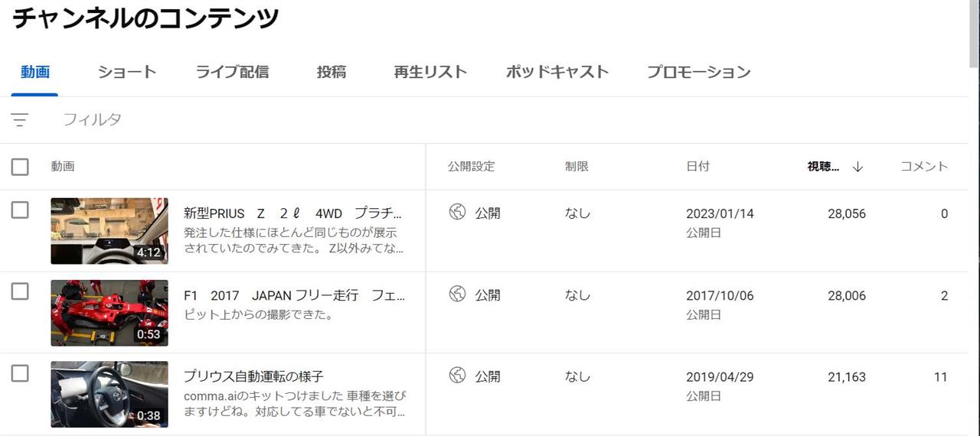Switch to the ショート tab
The height and width of the screenshot is (436, 980).
(127, 72)
